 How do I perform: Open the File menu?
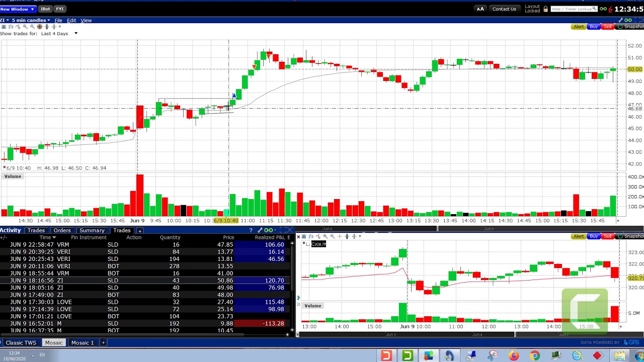click(58, 21)
